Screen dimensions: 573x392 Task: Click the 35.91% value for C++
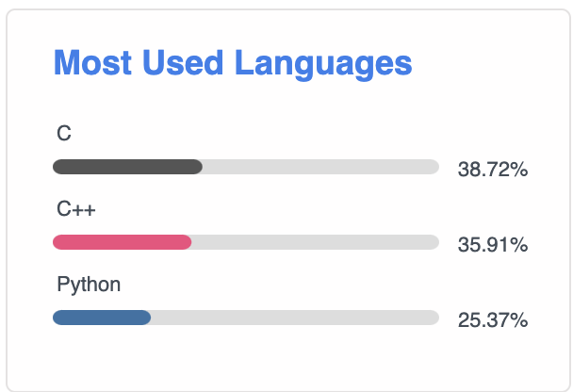[493, 245]
